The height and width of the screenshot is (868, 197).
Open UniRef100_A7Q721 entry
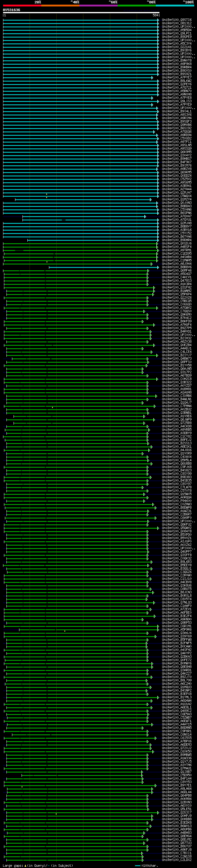[177, 88]
